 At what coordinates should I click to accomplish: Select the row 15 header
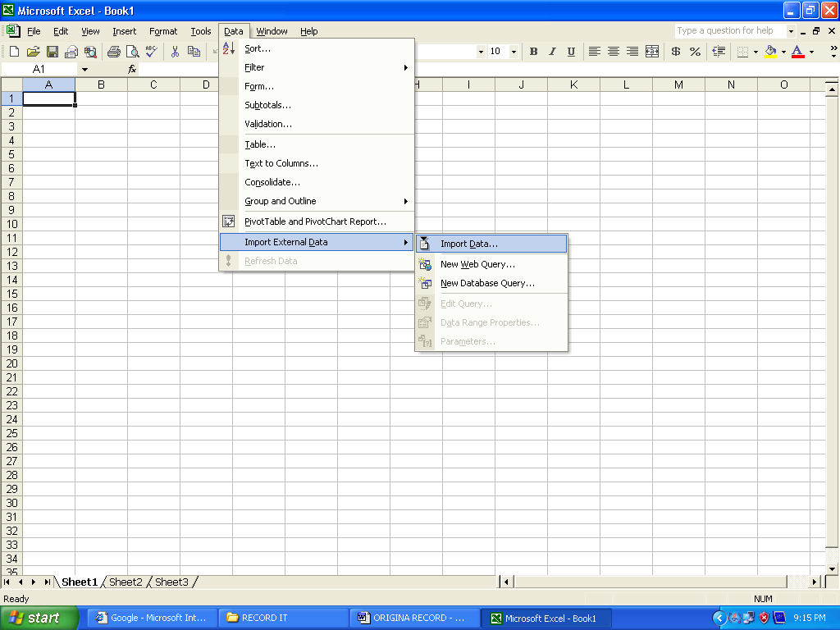[11, 294]
